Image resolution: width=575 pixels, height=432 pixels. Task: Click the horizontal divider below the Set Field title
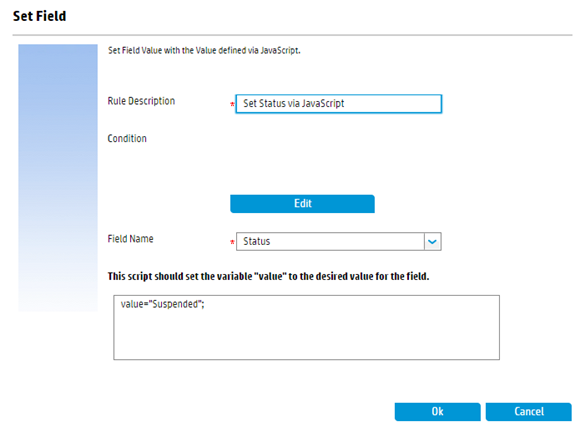pos(292,35)
